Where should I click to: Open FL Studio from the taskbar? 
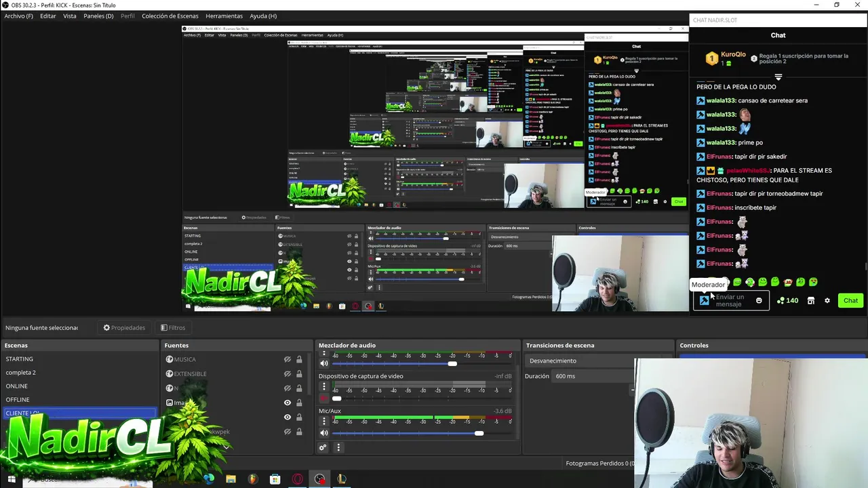(253, 479)
